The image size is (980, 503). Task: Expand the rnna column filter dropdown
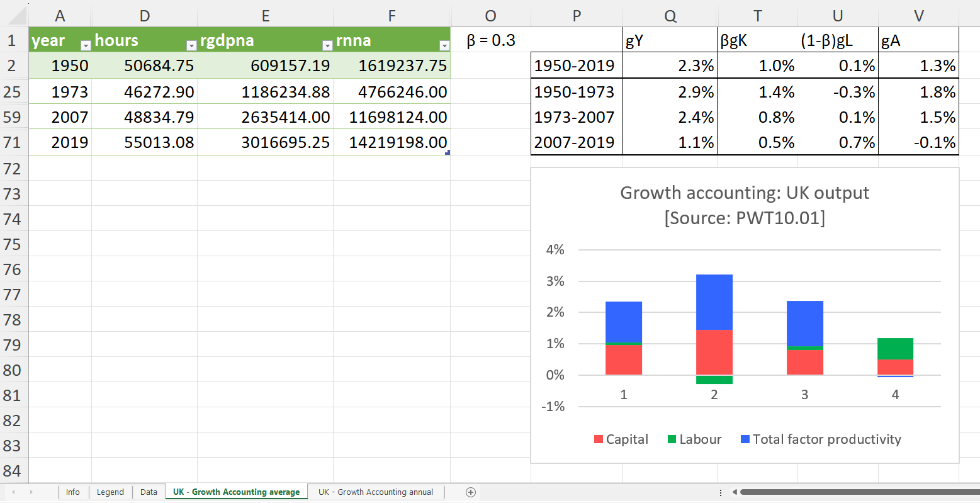[x=444, y=45]
